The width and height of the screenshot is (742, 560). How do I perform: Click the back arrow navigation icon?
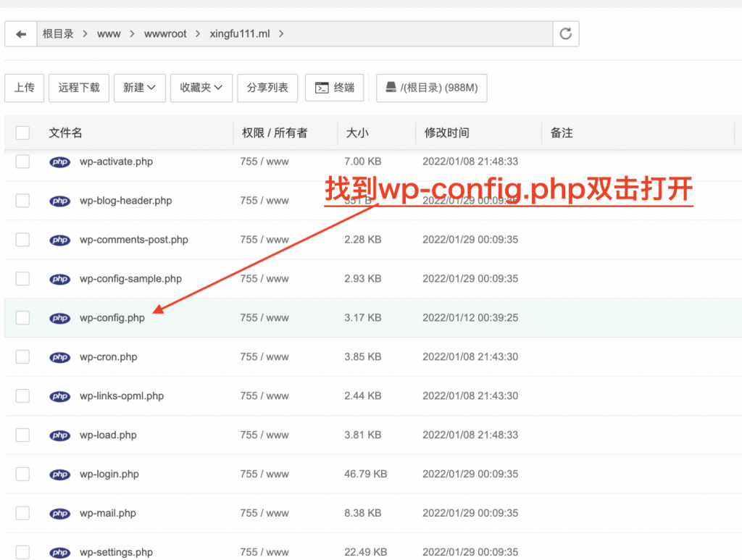coord(20,33)
